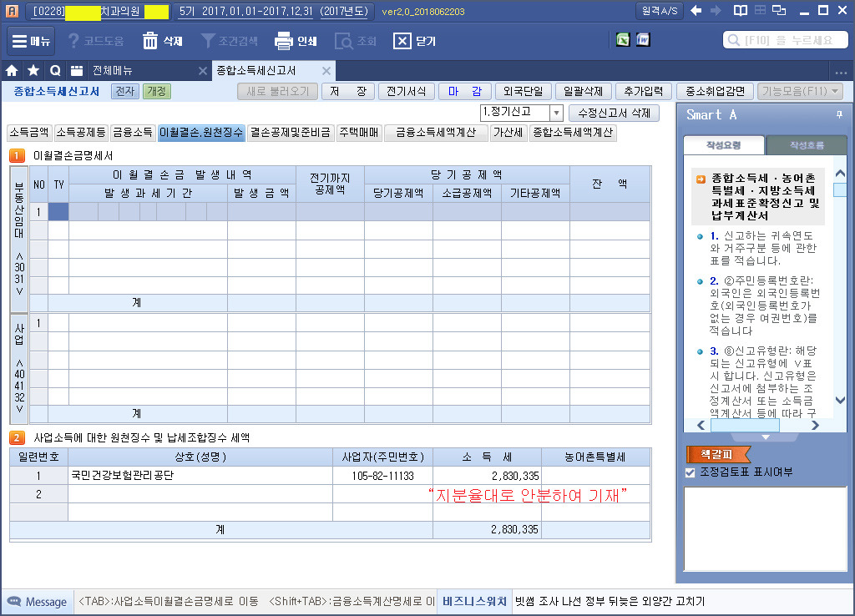Click the Excel export icon
Screen dimensions: 855x616
(x=623, y=40)
